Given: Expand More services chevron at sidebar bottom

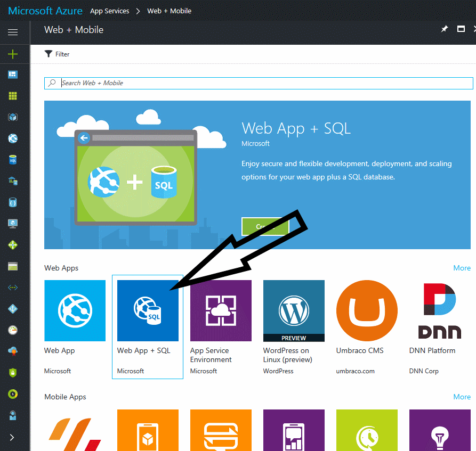Looking at the screenshot, I should pyautogui.click(x=12, y=437).
